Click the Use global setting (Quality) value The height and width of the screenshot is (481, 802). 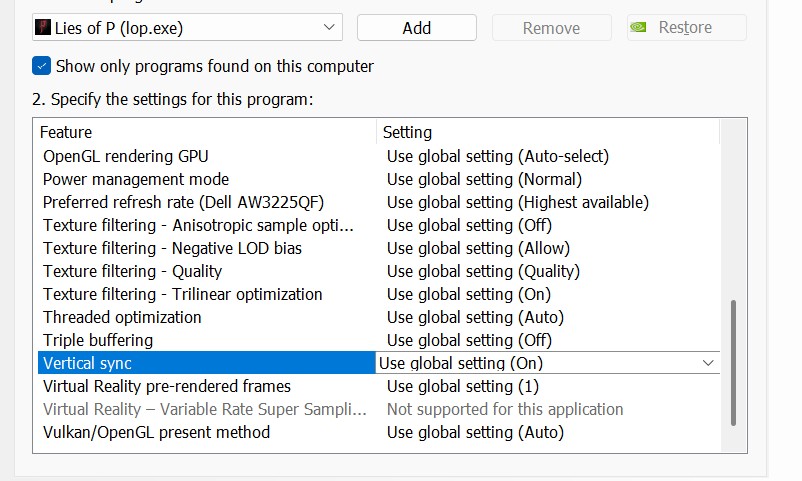[x=483, y=271]
